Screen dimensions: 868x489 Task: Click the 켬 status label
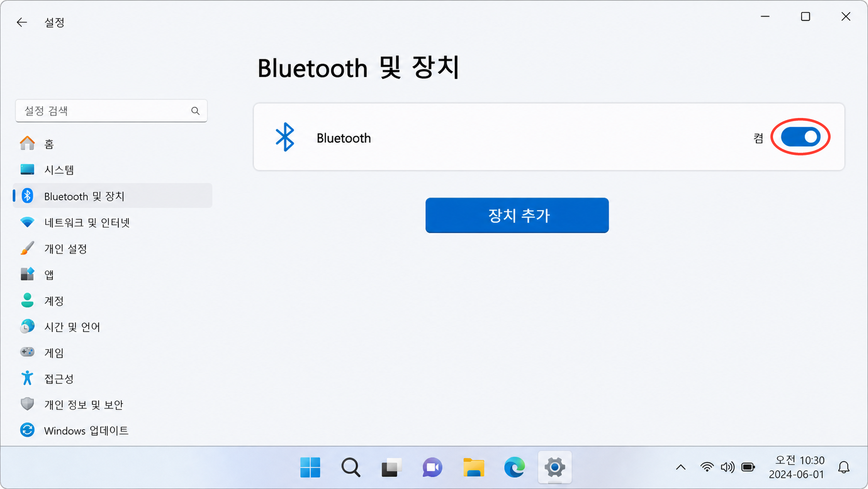coord(758,138)
